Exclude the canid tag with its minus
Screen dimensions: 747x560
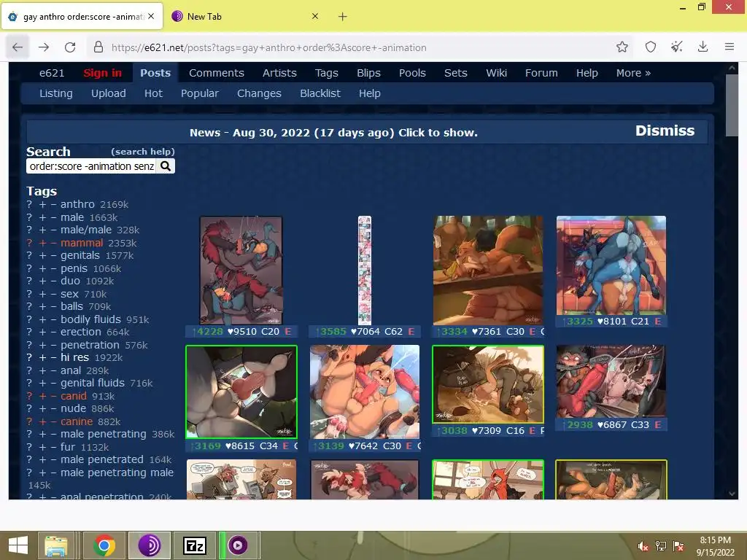coord(54,396)
